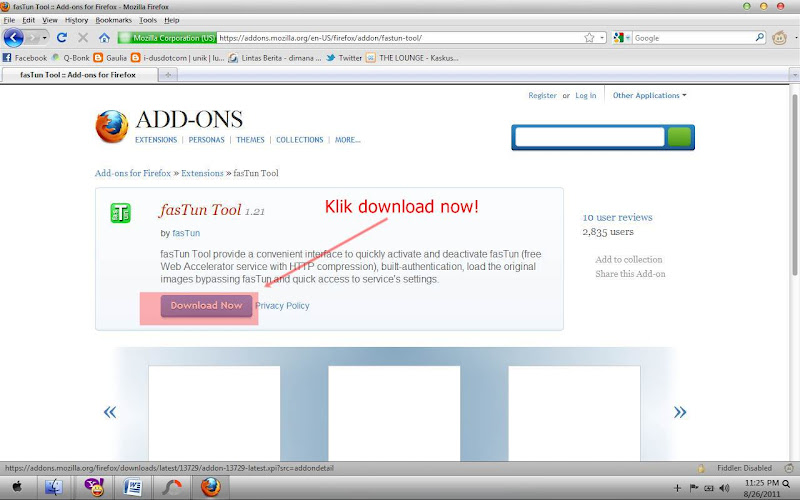Choose search engine via Google icon dropdown

click(621, 38)
